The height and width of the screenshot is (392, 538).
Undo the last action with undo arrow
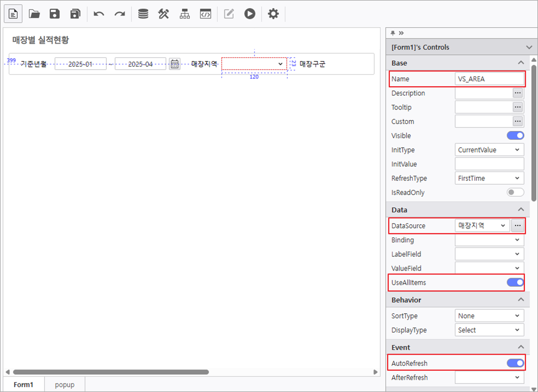pyautogui.click(x=99, y=14)
